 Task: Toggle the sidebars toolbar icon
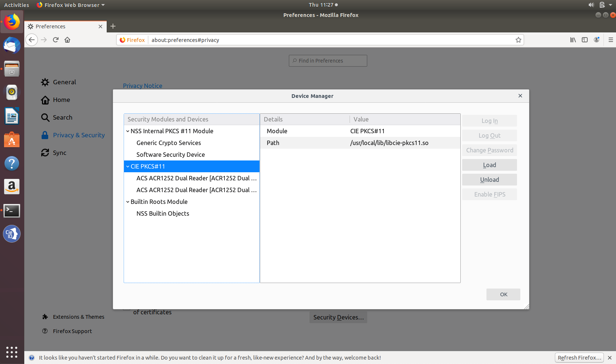pyautogui.click(x=585, y=40)
